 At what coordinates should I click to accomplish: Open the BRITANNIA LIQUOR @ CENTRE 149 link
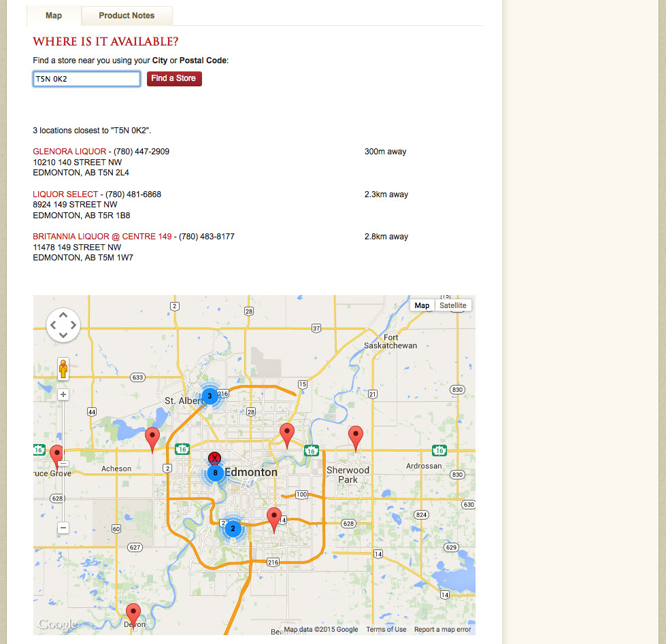point(102,237)
